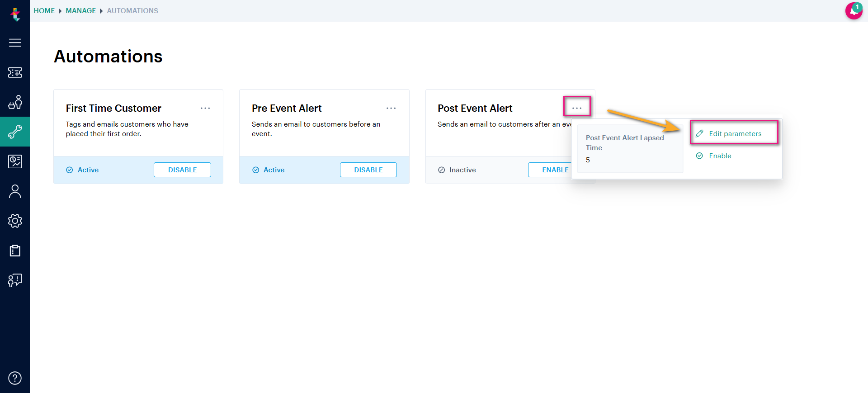868x393 pixels.
Task: Go to MANAGE breadcrumb link
Action: tap(81, 10)
